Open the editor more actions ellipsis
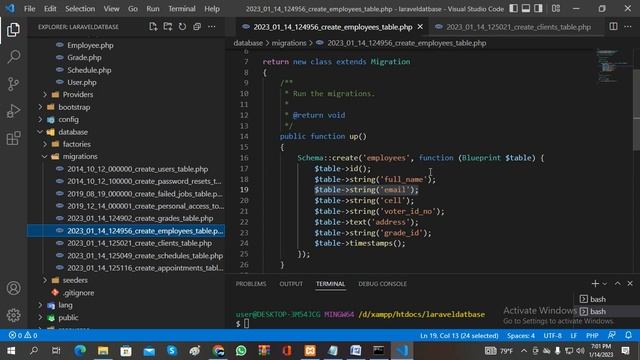This screenshot has height=360, width=640. coord(628,27)
